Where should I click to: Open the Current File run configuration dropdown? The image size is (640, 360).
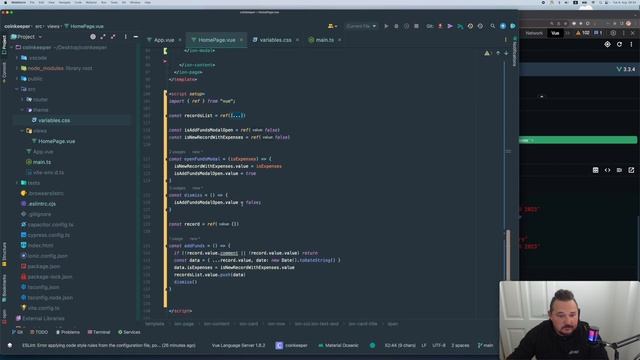(x=361, y=26)
